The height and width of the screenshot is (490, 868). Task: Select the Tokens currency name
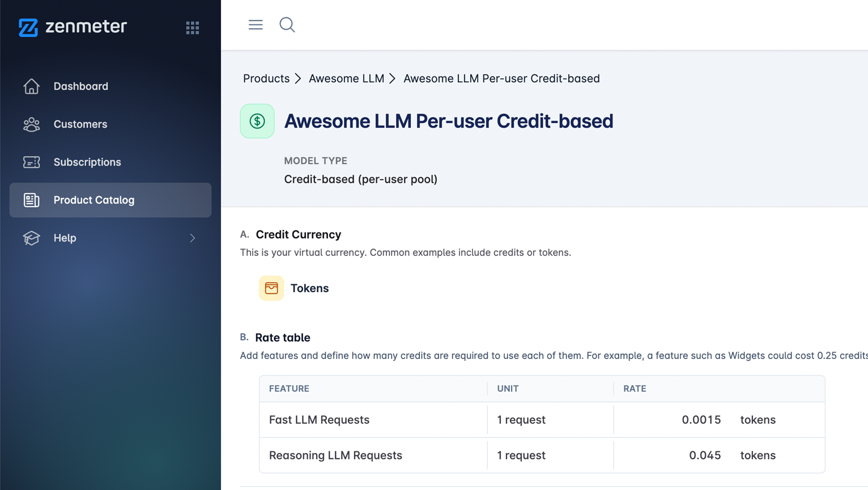click(x=309, y=288)
